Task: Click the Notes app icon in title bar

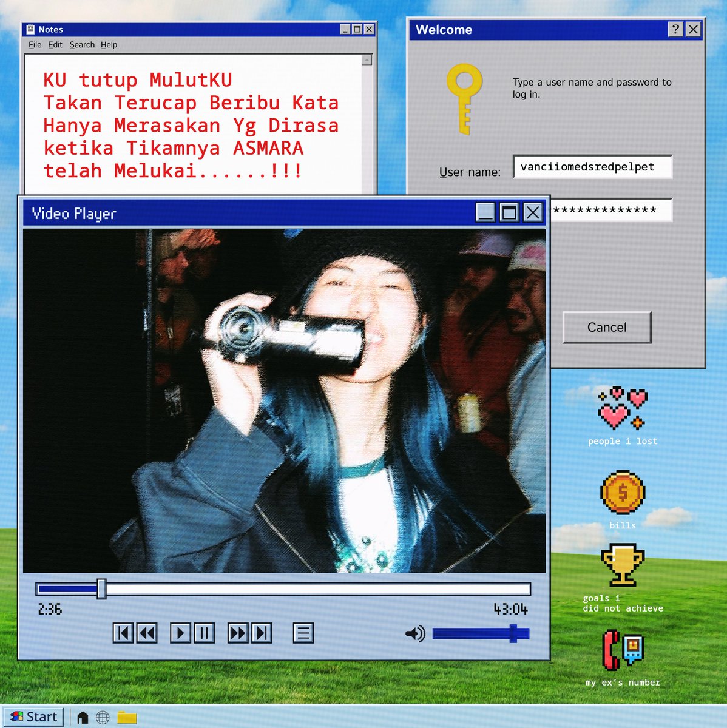Action: click(x=31, y=29)
